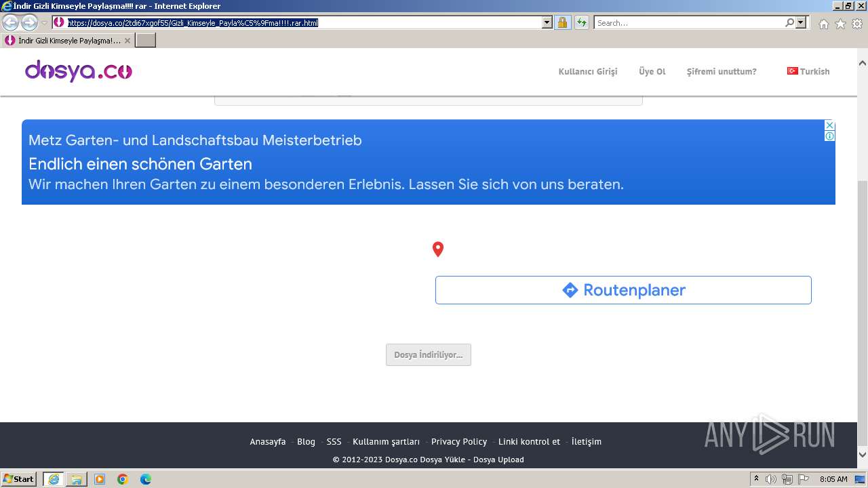Screen dimensions: 868x488
Task: Open Privacy Policy footer link
Action: pos(459,441)
